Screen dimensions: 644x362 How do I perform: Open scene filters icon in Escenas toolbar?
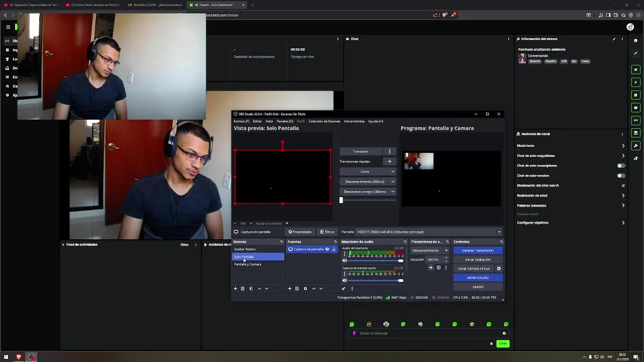(x=251, y=289)
